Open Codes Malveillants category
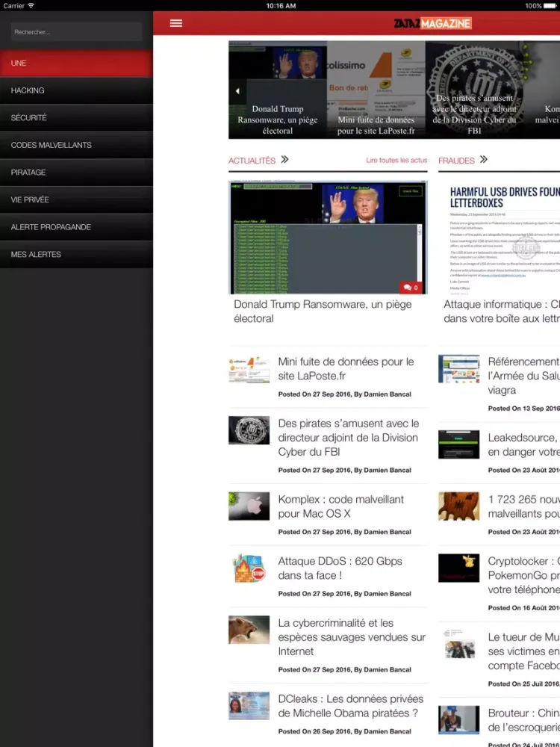Screen dimensions: 560x747 click(x=76, y=145)
